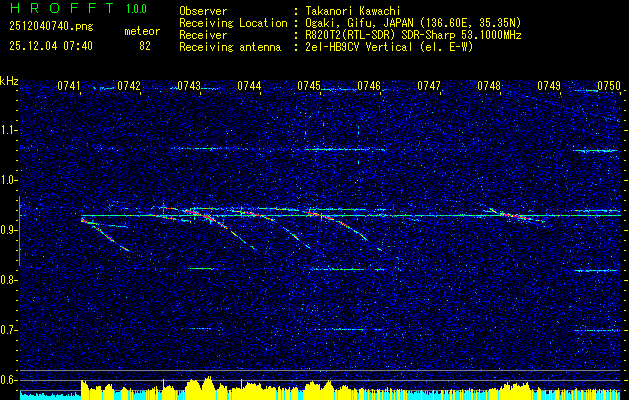Click the 0744 time marker
629x400 pixels.
(x=249, y=86)
